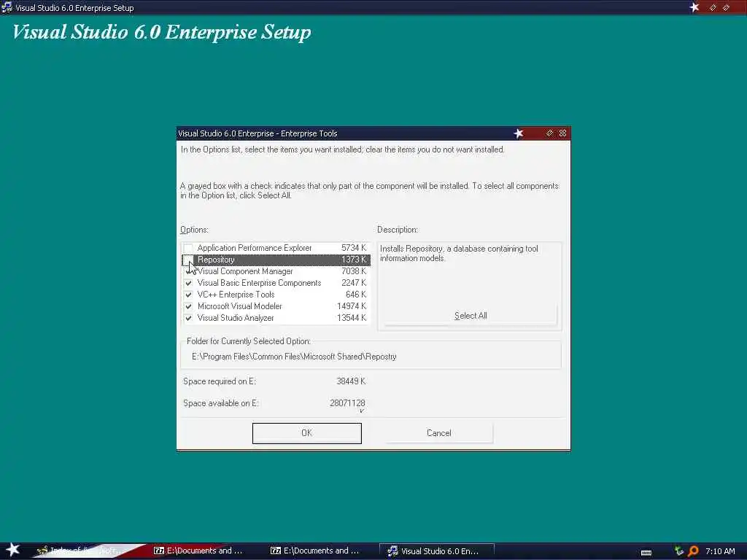Click the 646 K size value
This screenshot has width=747, height=560.
(356, 295)
